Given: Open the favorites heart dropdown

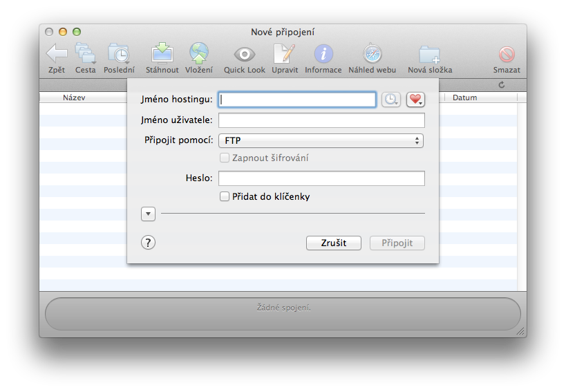Looking at the screenshot, I should (x=415, y=100).
